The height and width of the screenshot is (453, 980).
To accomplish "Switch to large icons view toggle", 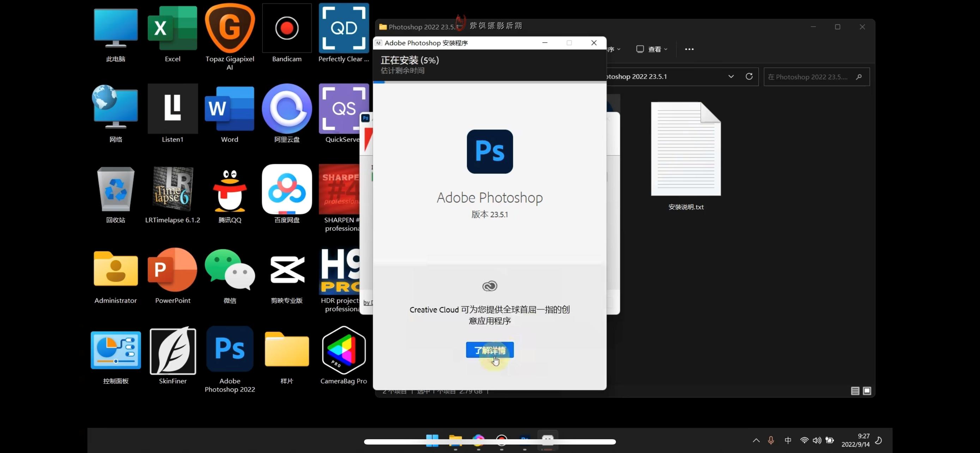I will tap(867, 391).
